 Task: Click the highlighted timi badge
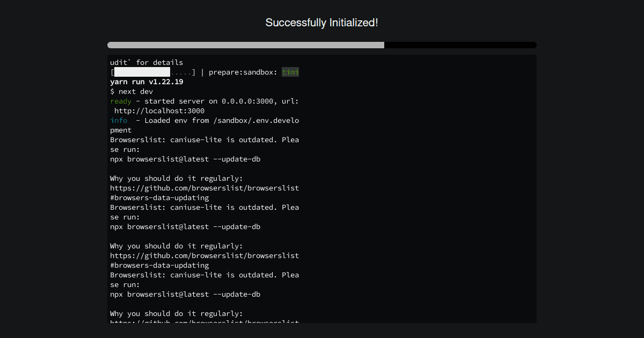point(290,72)
